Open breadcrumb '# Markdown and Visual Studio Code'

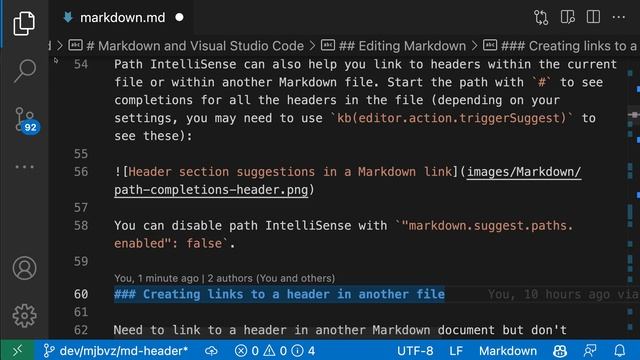[x=195, y=46]
